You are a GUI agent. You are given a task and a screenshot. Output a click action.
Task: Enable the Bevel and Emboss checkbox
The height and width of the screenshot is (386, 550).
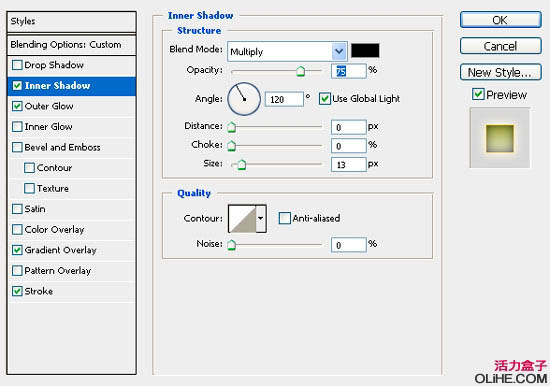17,147
